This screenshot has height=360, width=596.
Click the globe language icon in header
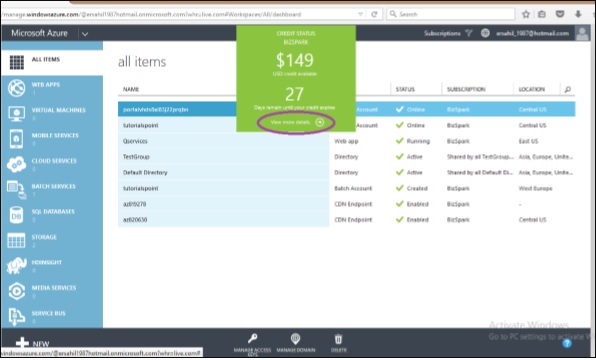[485, 33]
